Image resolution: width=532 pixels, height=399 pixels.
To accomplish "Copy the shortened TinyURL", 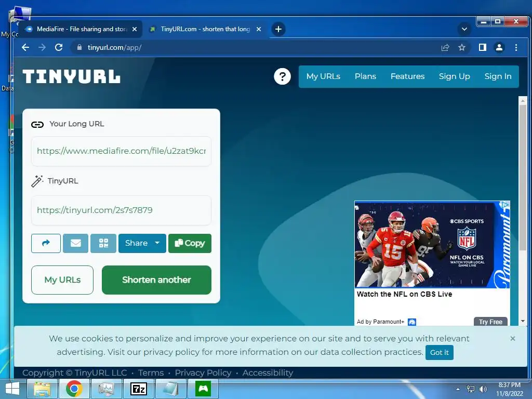I will pyautogui.click(x=190, y=243).
